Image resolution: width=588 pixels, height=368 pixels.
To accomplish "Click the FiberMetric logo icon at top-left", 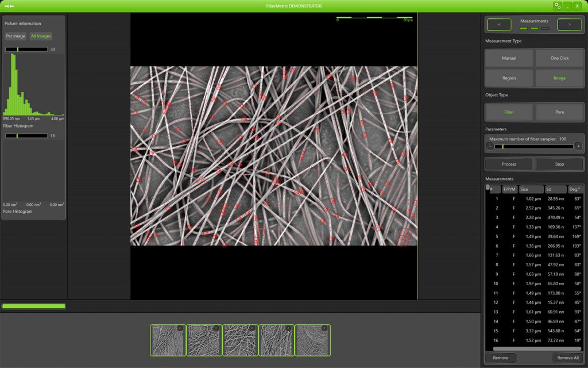I will (10, 6).
